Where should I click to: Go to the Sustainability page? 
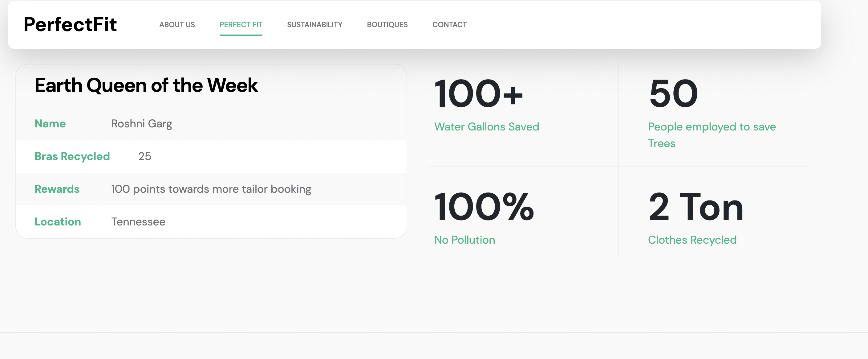(314, 25)
